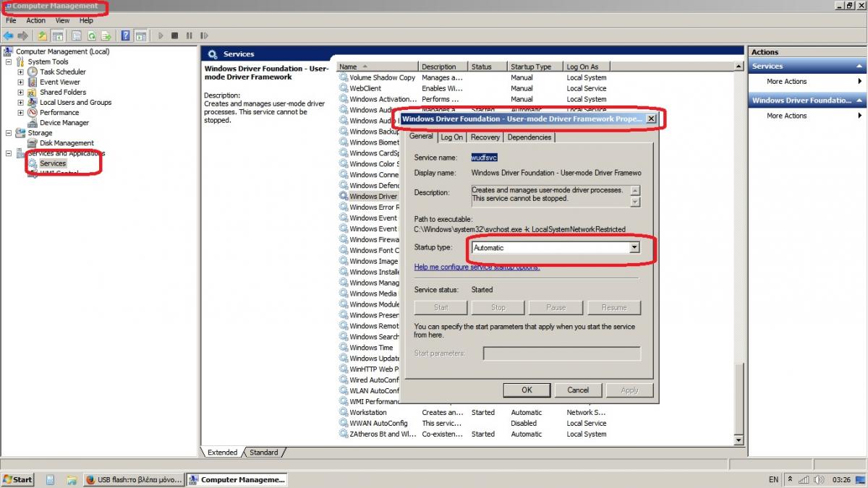Image resolution: width=868 pixels, height=488 pixels.
Task: Open the View menu
Action: pos(63,20)
